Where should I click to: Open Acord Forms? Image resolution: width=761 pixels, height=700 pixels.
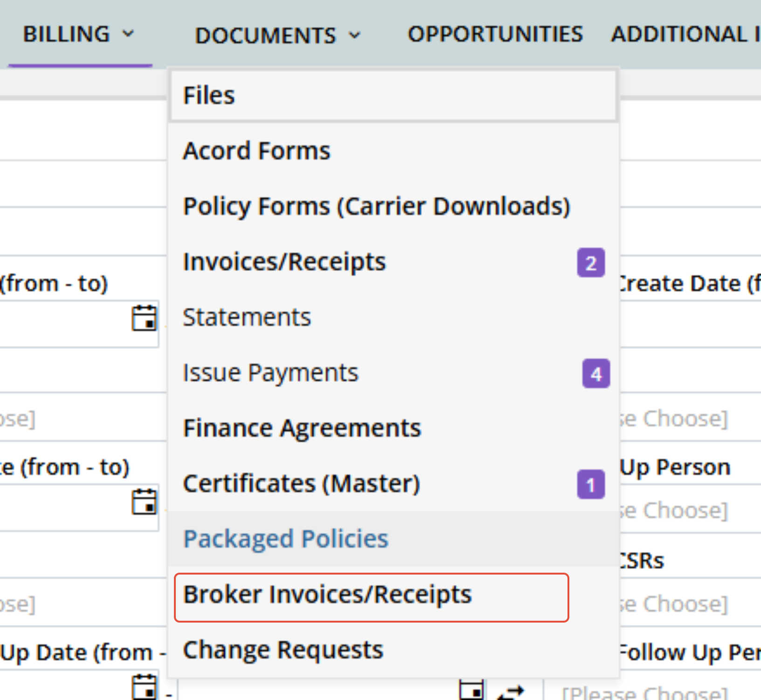click(x=256, y=151)
